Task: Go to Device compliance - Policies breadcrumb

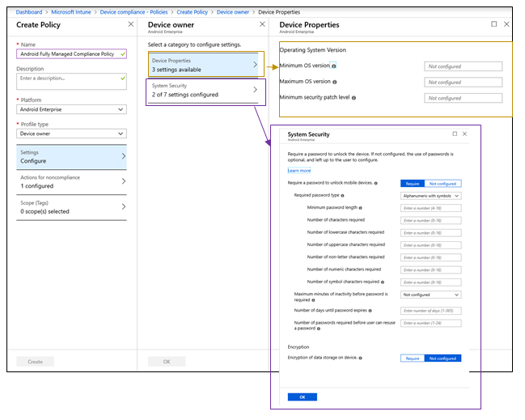Action: click(133, 12)
